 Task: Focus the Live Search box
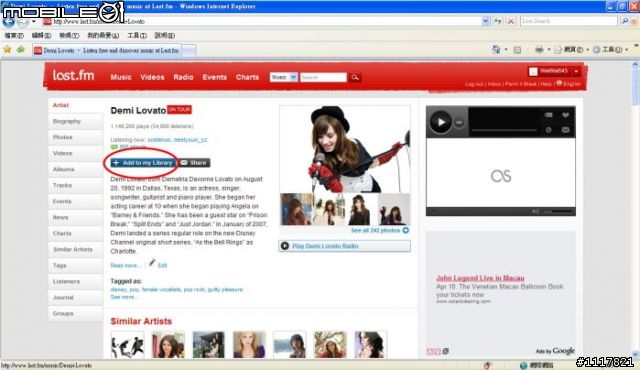569,21
